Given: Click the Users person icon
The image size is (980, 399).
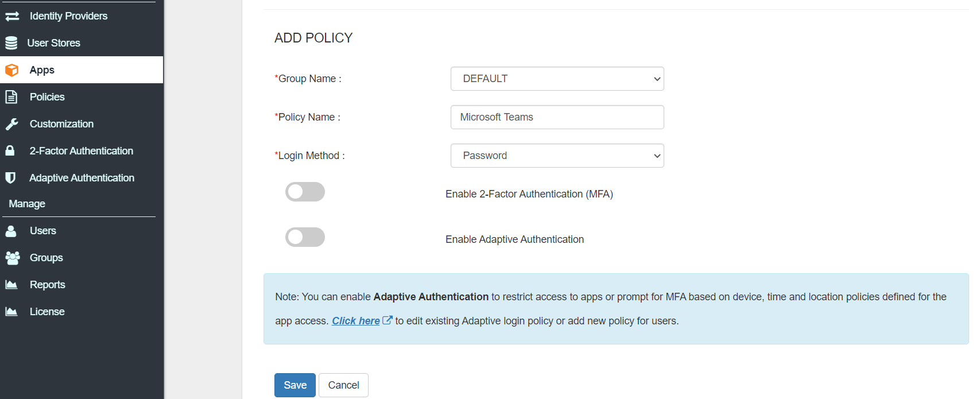Looking at the screenshot, I should pyautogui.click(x=11, y=231).
